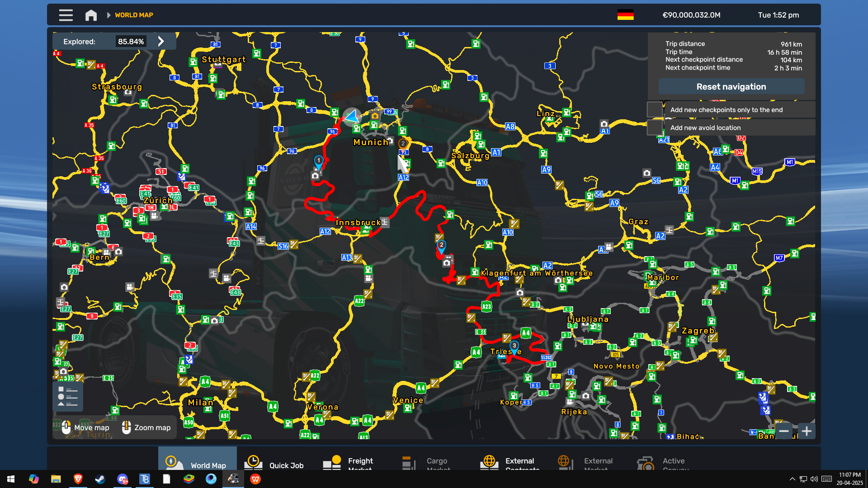Open Steam from the taskbar
This screenshot has width=868, height=488.
[x=100, y=479]
